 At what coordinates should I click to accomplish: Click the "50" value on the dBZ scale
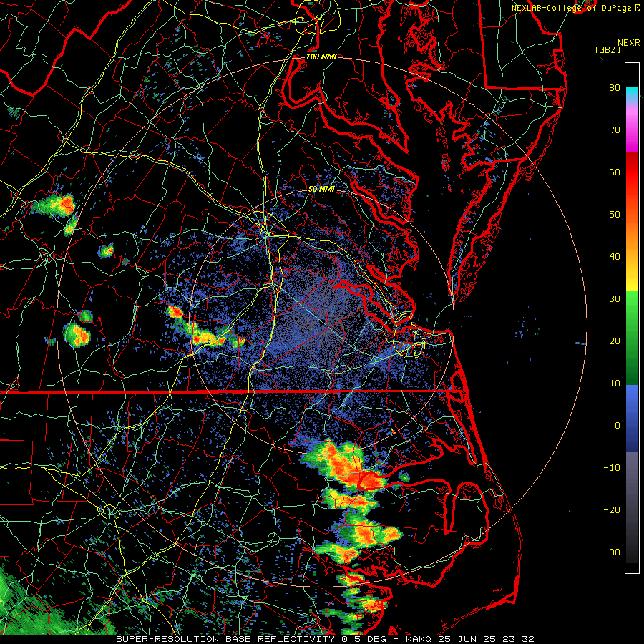615,215
